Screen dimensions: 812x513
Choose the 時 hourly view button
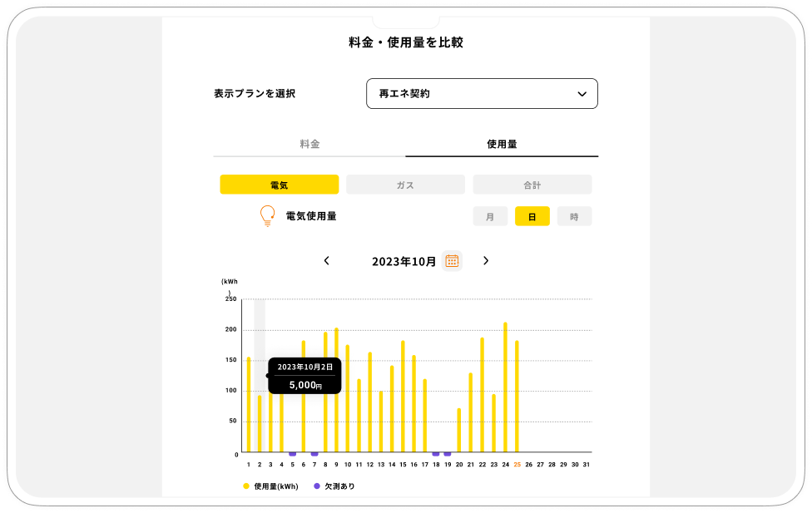click(574, 216)
